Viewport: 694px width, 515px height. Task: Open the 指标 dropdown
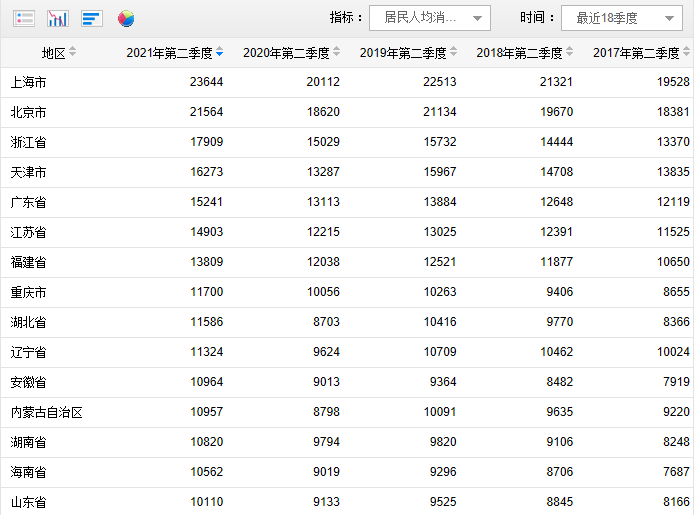[430, 18]
